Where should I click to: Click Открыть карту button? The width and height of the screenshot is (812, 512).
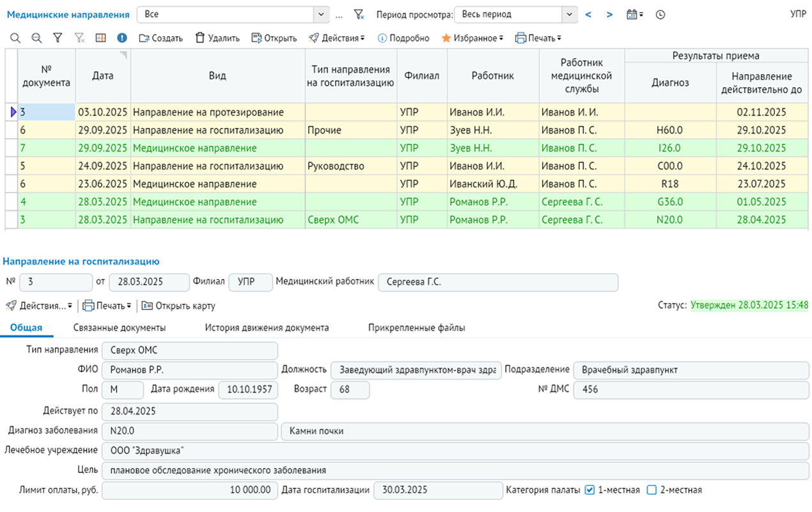coord(178,306)
